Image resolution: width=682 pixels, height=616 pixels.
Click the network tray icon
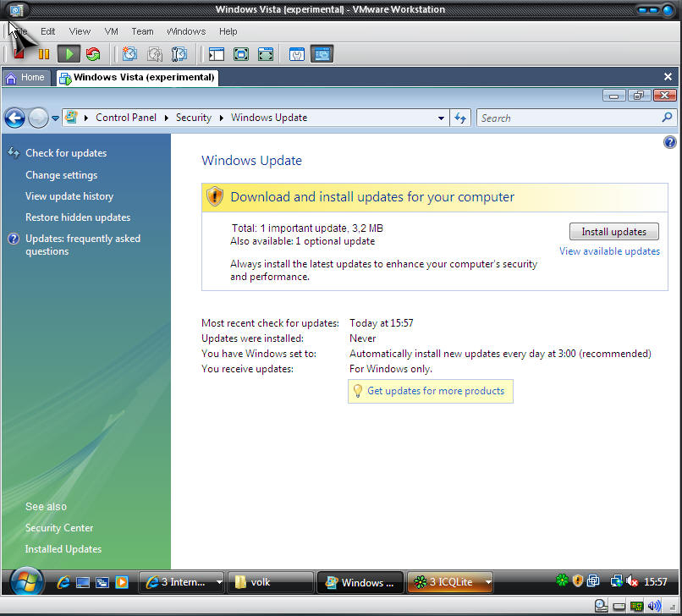point(616,580)
